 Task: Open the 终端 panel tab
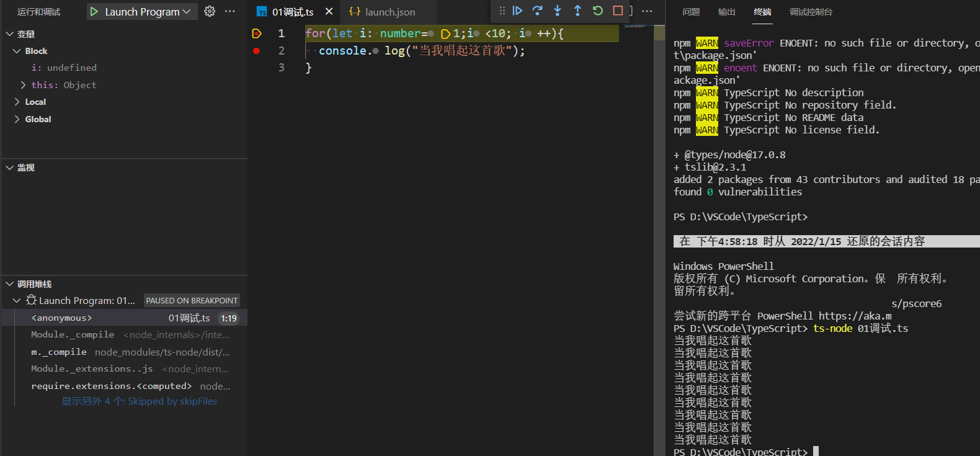click(x=762, y=12)
